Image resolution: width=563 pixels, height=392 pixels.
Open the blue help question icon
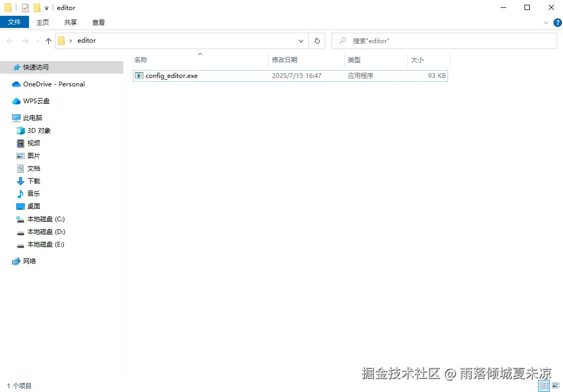[557, 23]
